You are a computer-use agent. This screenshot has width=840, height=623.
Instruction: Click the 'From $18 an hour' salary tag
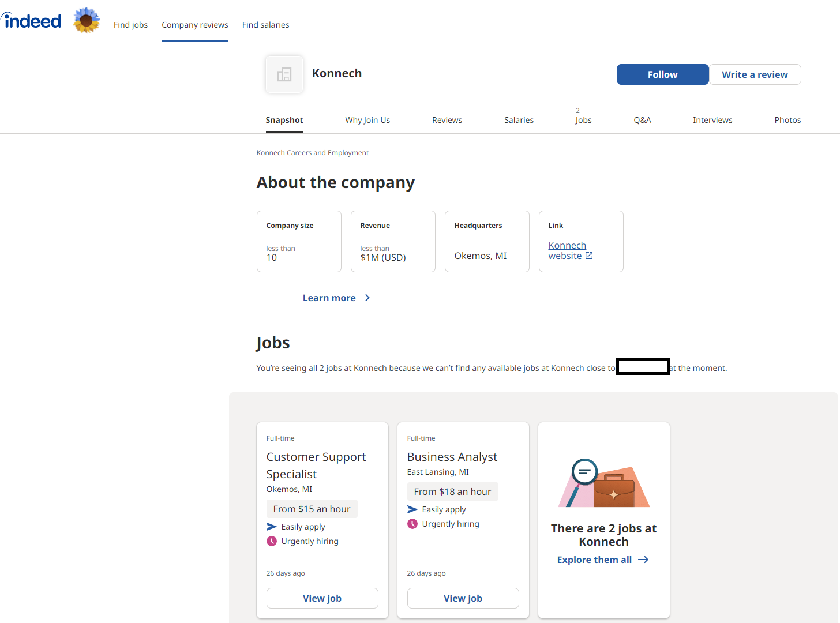[x=453, y=491]
